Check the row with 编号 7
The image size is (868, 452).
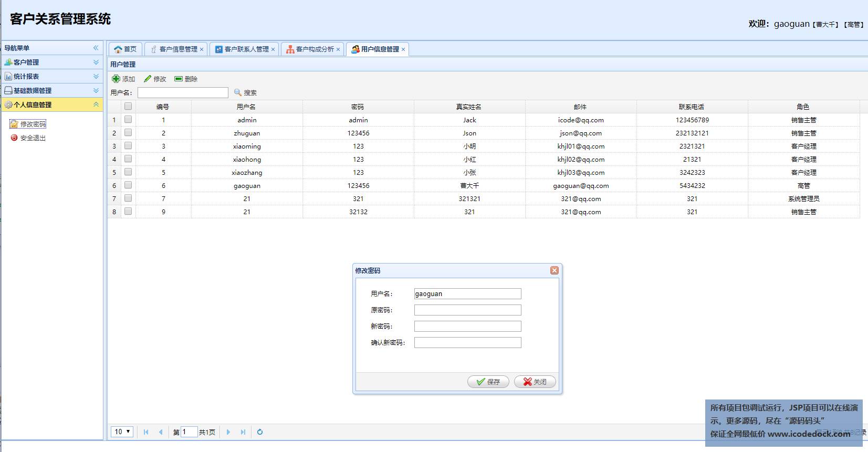click(128, 198)
